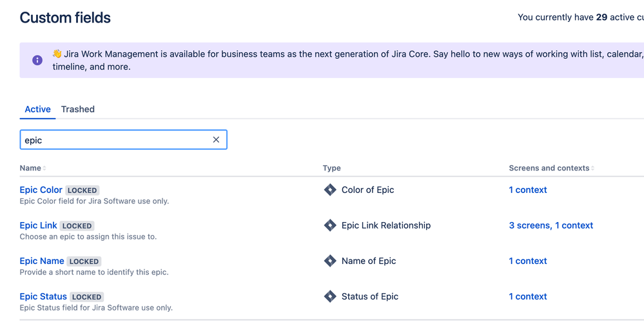
Task: Click the 'Name of Epic' type text
Action: (369, 261)
